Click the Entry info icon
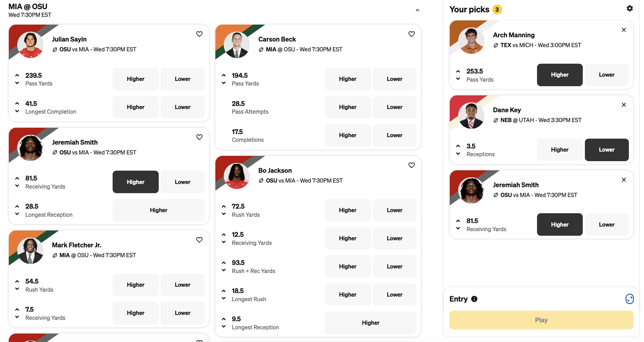 click(474, 299)
